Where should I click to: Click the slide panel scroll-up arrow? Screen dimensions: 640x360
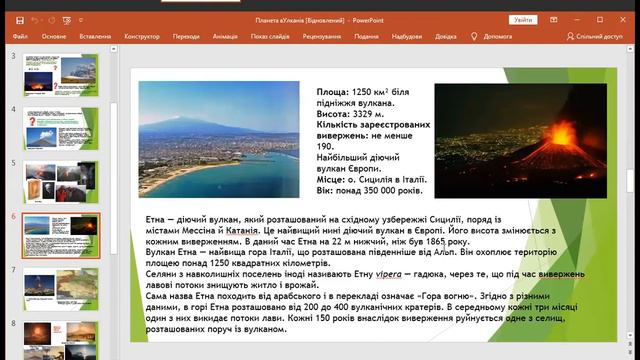(x=114, y=49)
